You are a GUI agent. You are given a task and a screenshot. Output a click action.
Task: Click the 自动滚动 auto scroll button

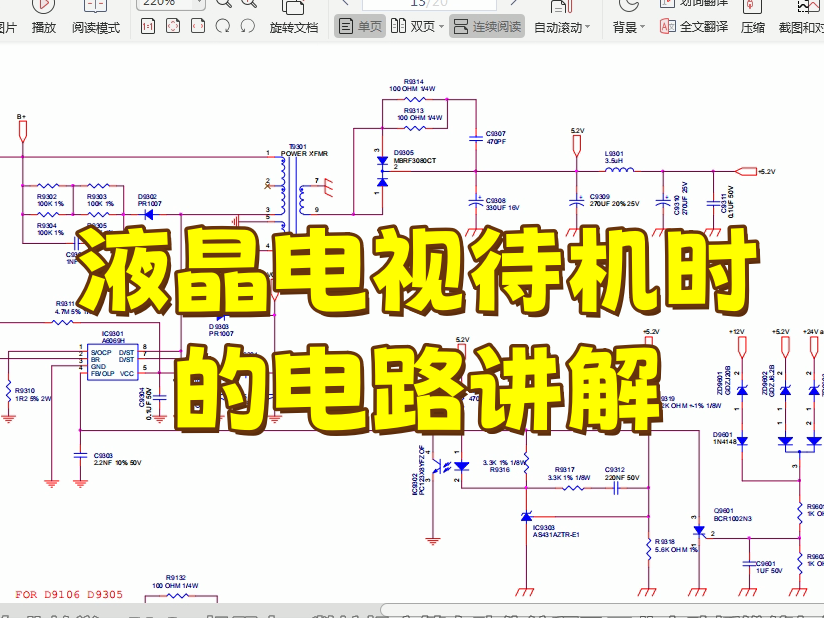[558, 27]
